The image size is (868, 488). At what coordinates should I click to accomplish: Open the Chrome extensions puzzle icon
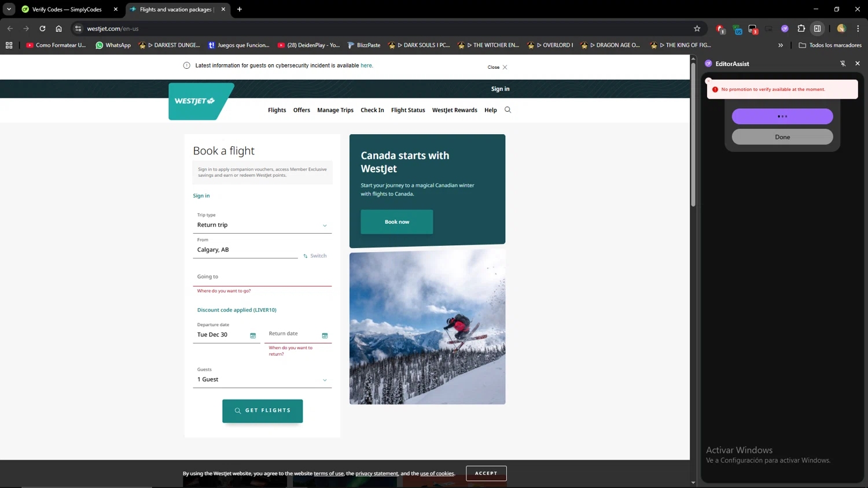801,28
